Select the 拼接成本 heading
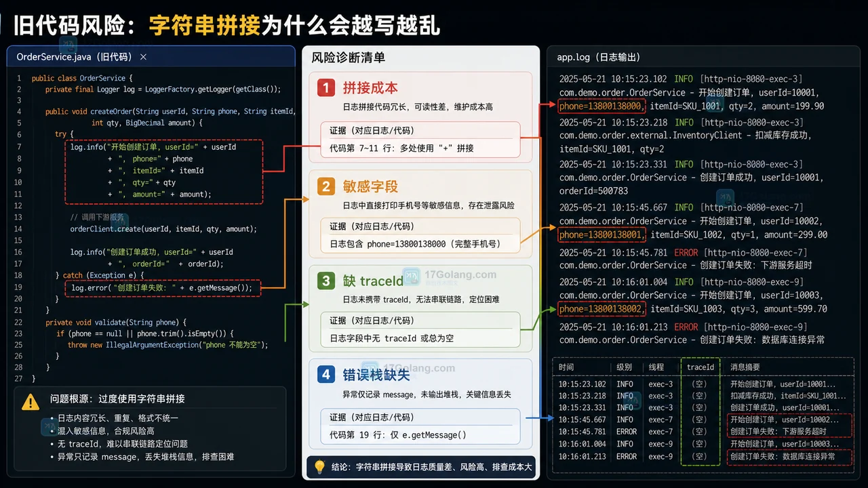The image size is (868, 488). pyautogui.click(x=370, y=88)
